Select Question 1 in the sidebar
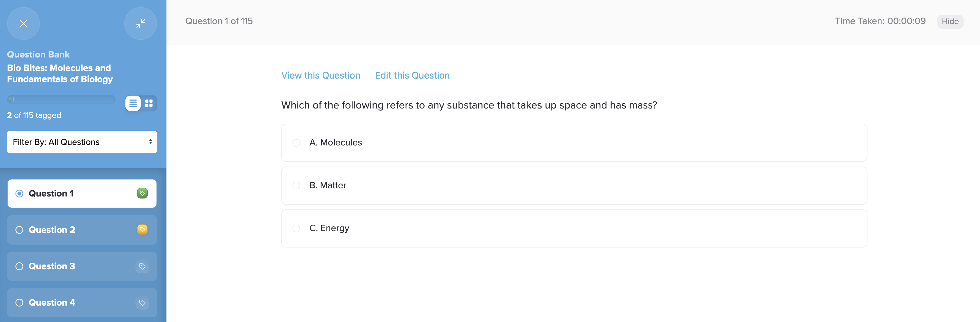The image size is (980, 322). click(51, 193)
